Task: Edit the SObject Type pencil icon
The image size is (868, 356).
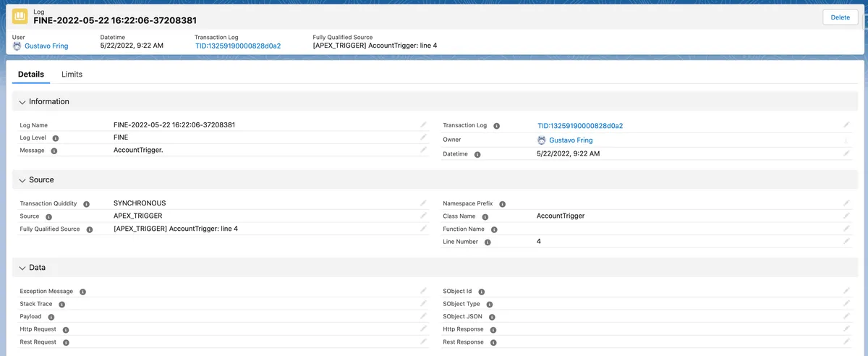Action: point(846,304)
